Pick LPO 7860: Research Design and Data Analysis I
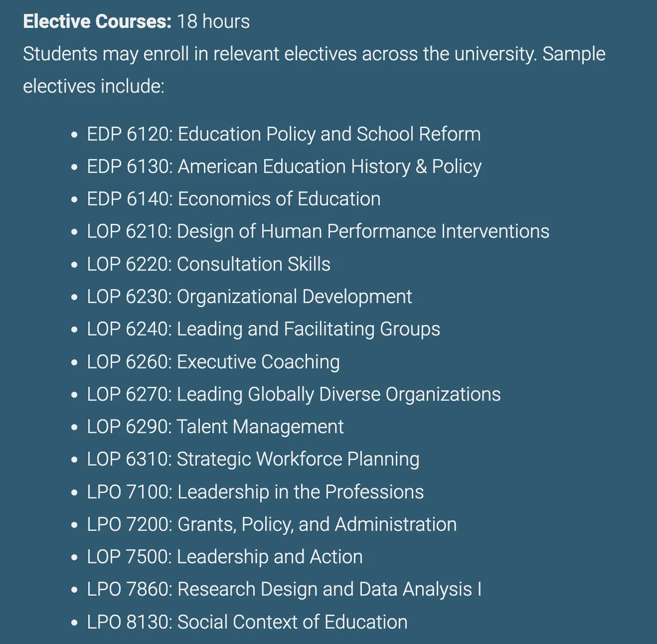The height and width of the screenshot is (644, 657). 284,589
